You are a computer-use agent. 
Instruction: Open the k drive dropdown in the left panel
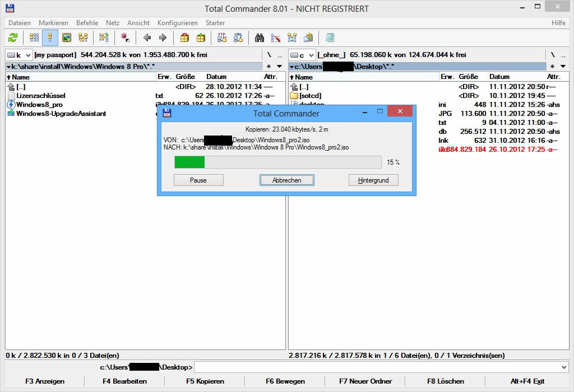pos(19,55)
